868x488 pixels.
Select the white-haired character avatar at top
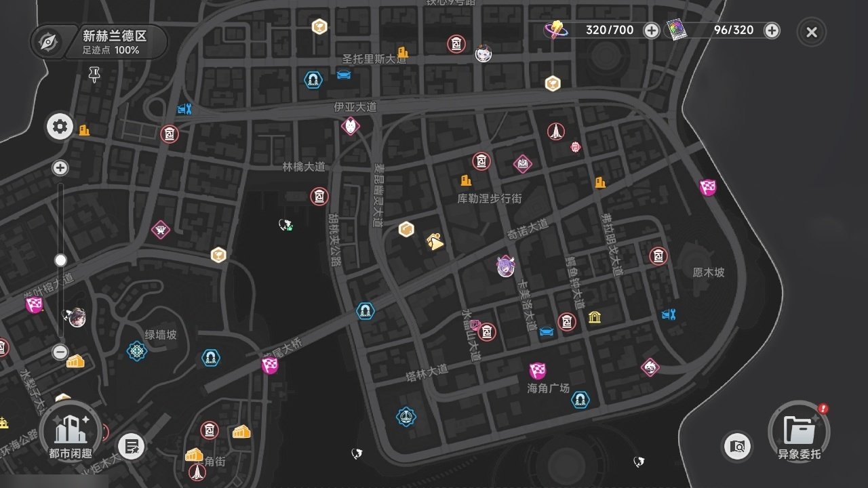(484, 53)
